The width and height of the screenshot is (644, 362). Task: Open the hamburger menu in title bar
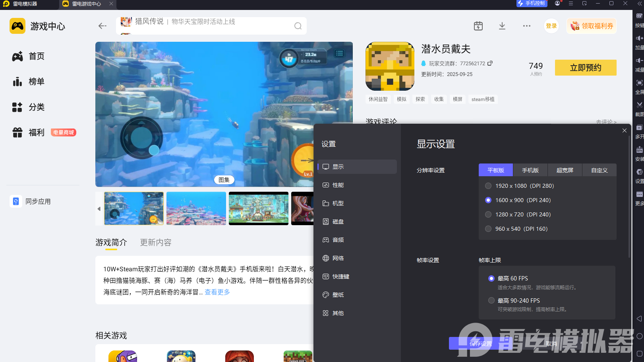click(571, 3)
